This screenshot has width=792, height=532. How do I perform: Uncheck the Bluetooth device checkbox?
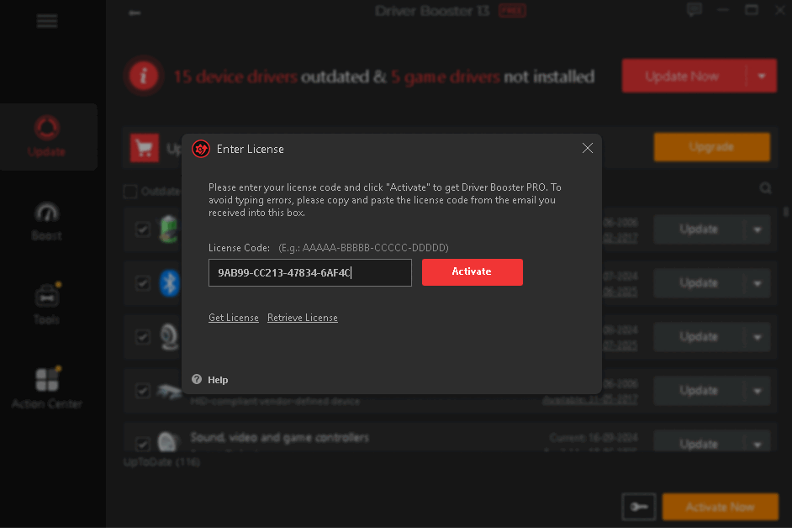(143, 283)
